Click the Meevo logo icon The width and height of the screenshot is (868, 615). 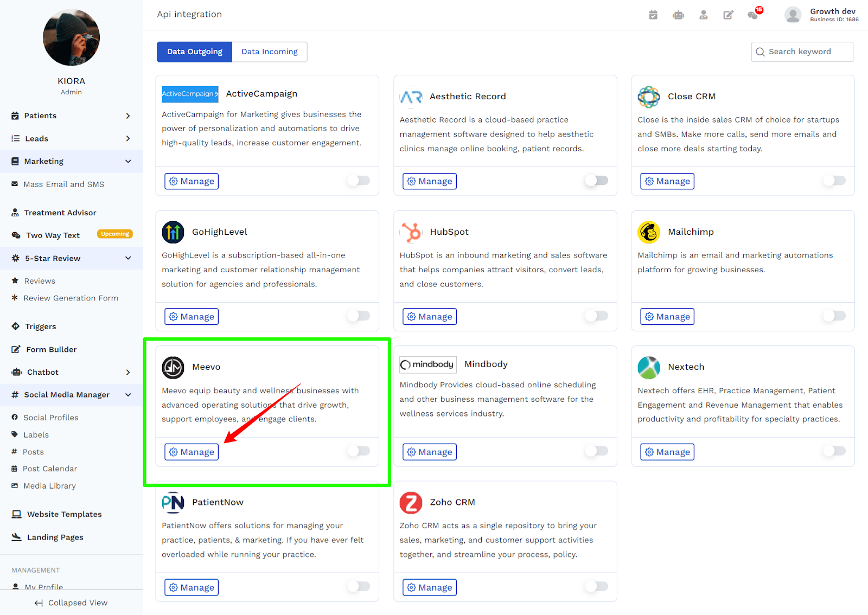173,367
